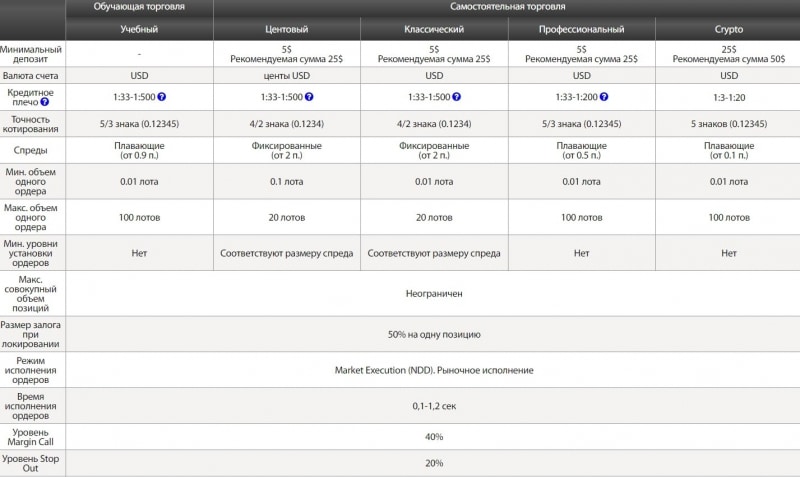Click the Обучающая торговля group header

pos(139,7)
